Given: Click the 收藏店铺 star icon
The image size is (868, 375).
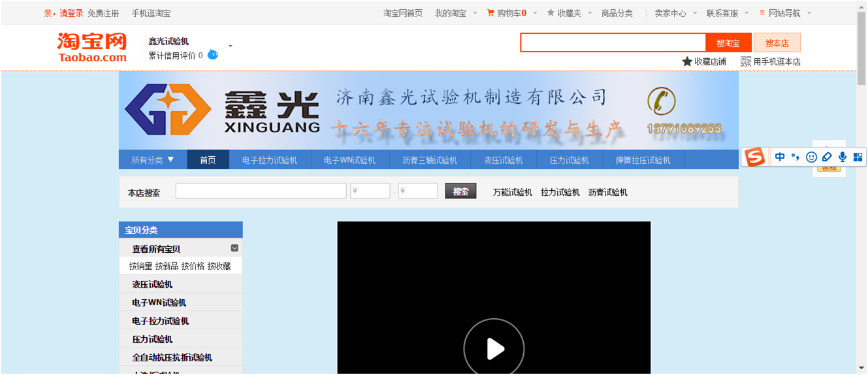Looking at the screenshot, I should point(687,61).
